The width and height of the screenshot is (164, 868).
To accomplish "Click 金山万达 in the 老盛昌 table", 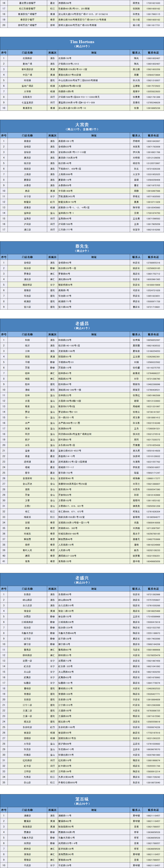I will (27, 484).
